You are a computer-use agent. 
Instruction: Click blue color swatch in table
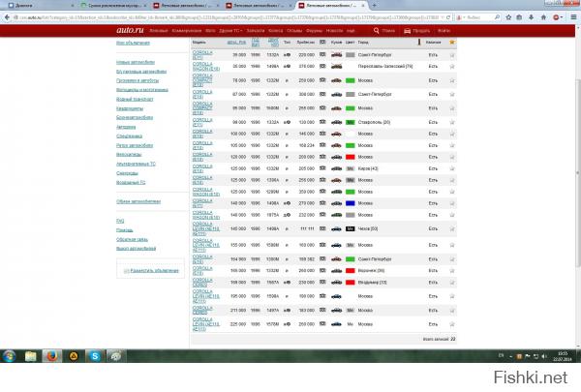[351, 203]
